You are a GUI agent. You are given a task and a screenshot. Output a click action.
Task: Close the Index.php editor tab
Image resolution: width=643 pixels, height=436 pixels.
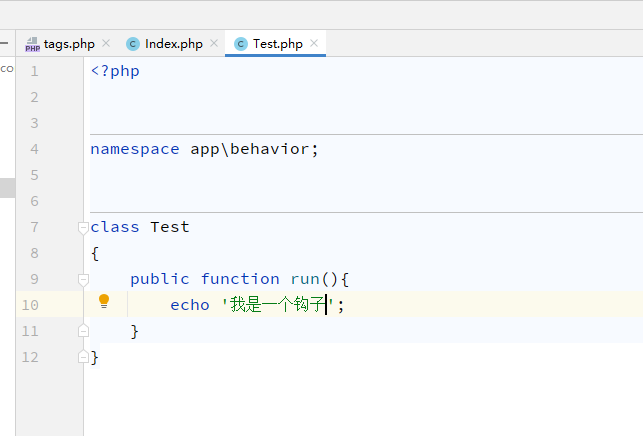coord(215,44)
